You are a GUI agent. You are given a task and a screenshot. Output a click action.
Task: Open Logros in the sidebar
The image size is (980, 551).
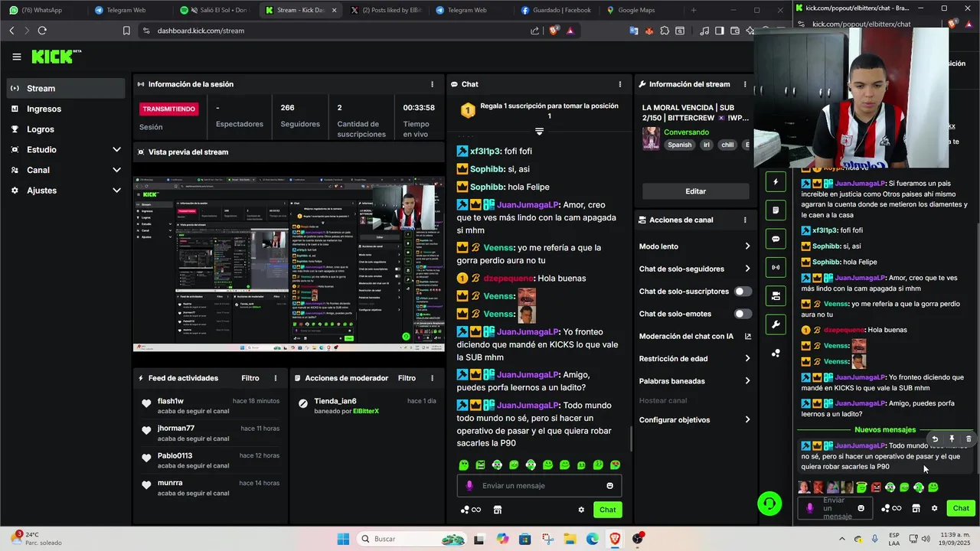[67, 129]
